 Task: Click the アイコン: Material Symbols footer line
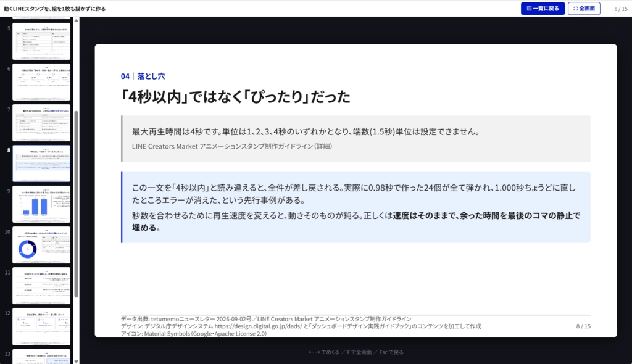pos(193,333)
